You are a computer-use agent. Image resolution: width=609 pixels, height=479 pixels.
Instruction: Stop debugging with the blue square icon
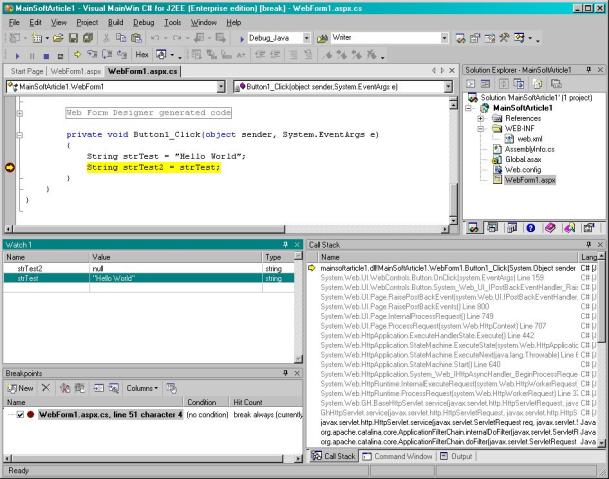[46, 56]
